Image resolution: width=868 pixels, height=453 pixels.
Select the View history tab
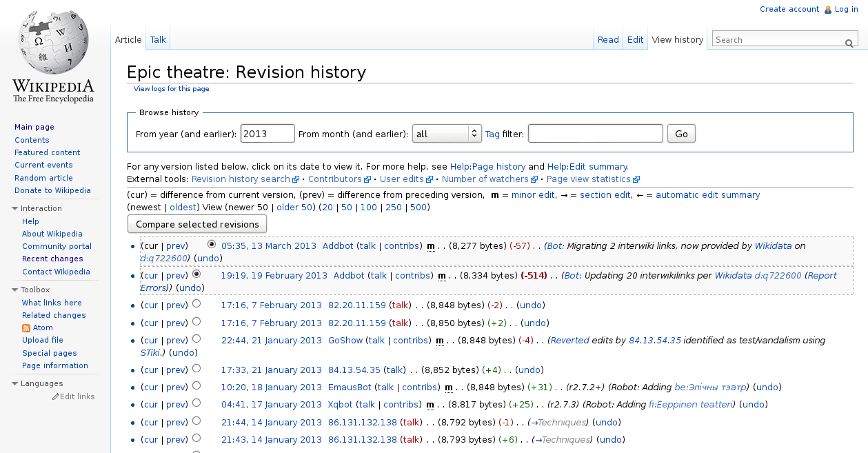(x=678, y=39)
